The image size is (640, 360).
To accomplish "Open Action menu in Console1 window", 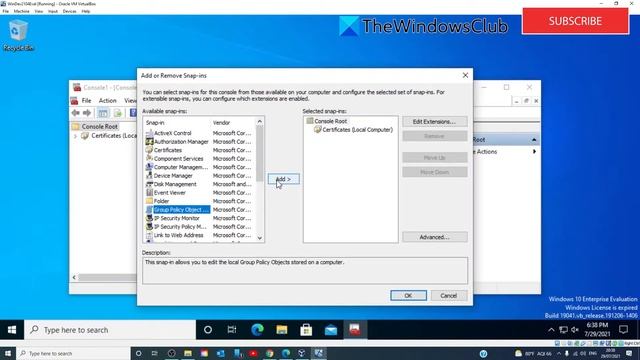I will tap(107, 100).
